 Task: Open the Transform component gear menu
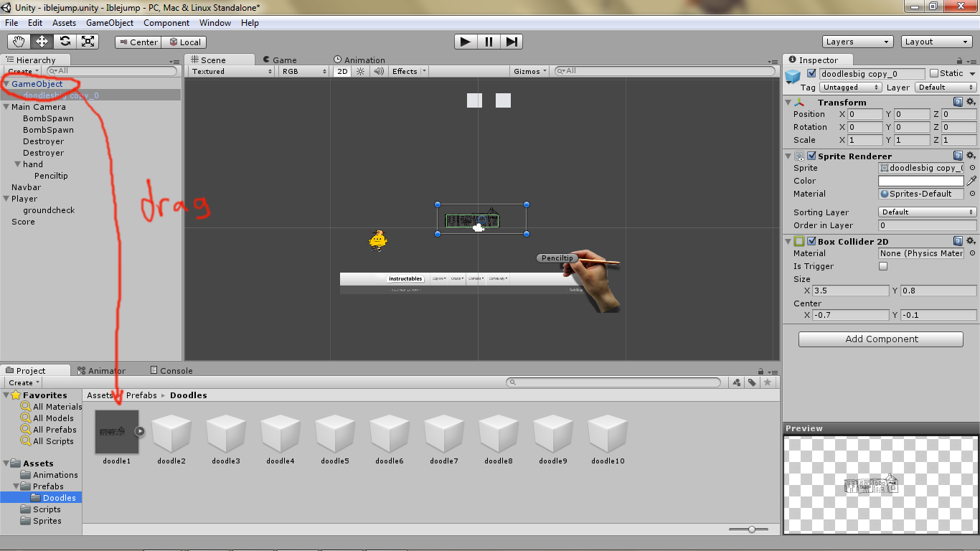971,102
